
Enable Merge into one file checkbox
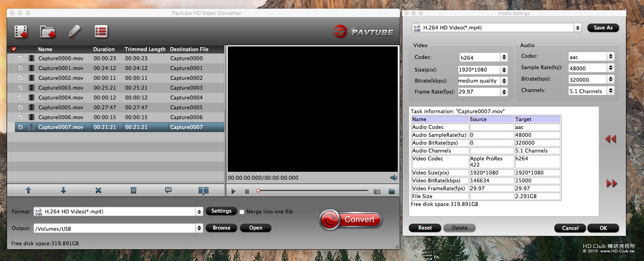point(242,212)
